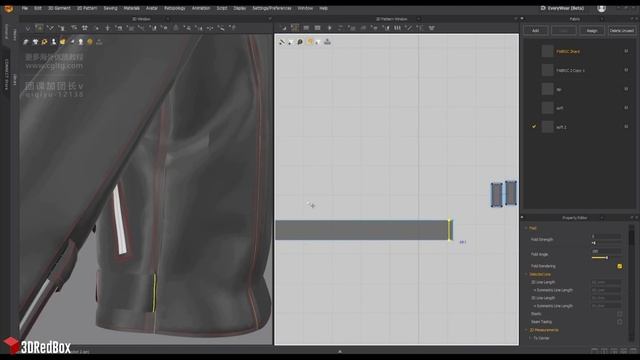This screenshot has width=640, height=360.
Task: Click the application logo in top-left corner
Action: 9,8
